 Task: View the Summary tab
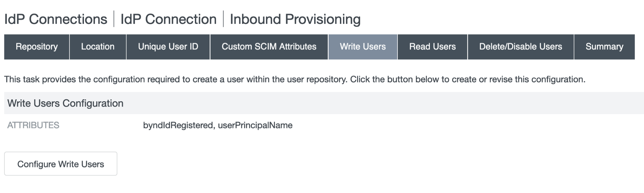tap(604, 47)
